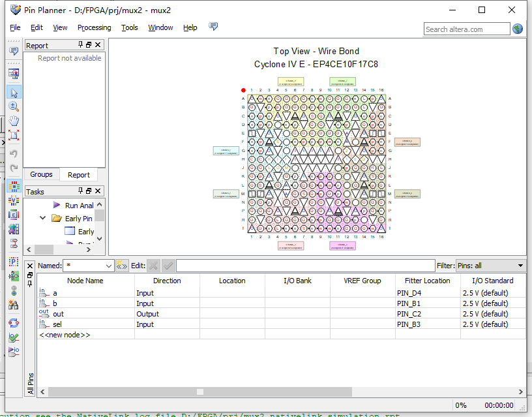The width and height of the screenshot is (532, 417).
Task: Click the Undo arrow icon
Action: click(x=14, y=154)
